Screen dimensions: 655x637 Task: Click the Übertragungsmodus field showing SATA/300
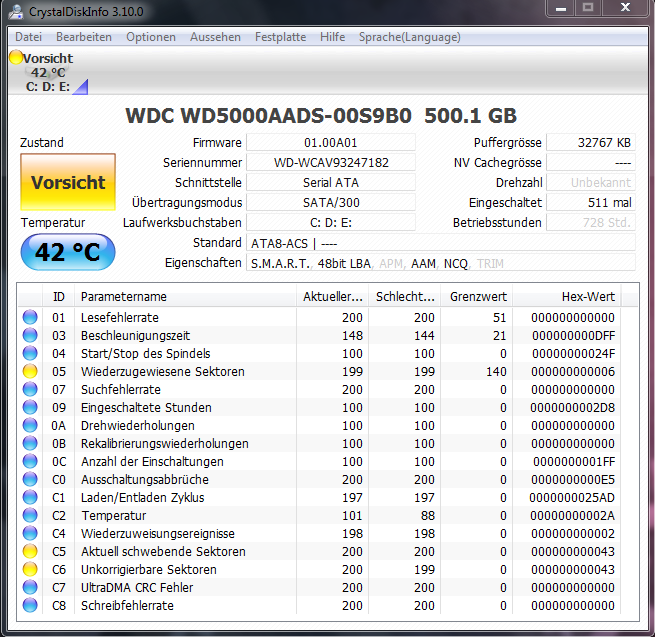click(331, 203)
